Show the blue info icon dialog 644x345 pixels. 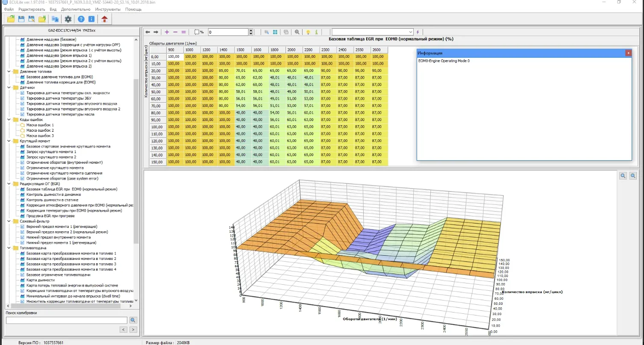click(91, 19)
